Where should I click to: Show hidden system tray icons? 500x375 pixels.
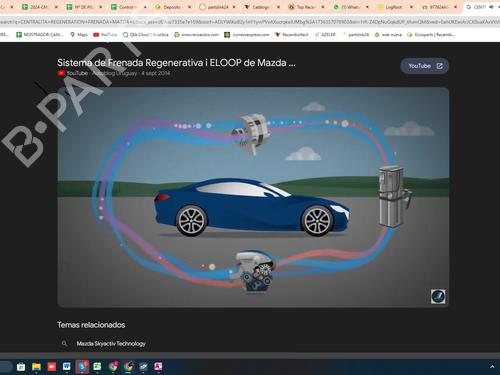point(492,367)
